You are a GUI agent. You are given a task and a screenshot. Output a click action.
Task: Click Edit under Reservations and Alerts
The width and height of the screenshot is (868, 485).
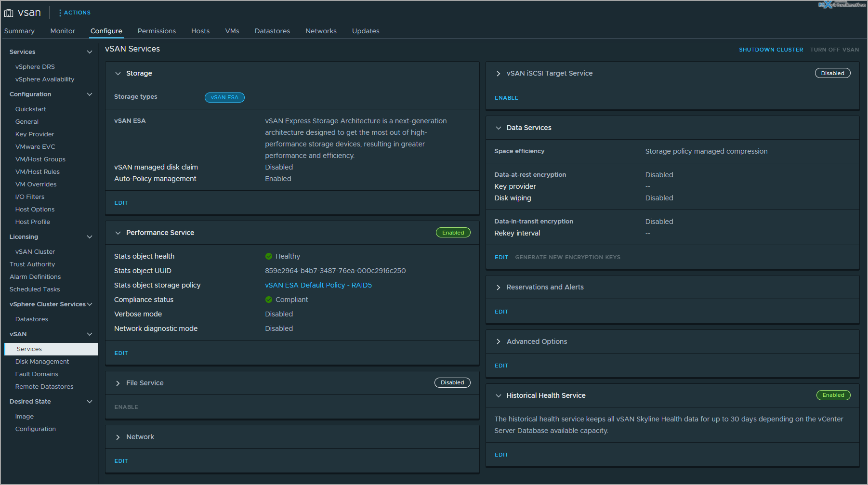pyautogui.click(x=501, y=312)
